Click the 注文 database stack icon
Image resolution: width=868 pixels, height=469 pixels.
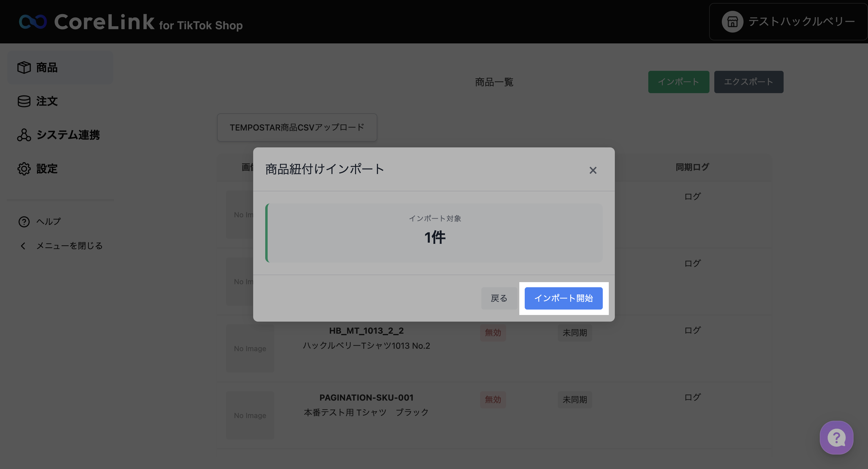24,101
